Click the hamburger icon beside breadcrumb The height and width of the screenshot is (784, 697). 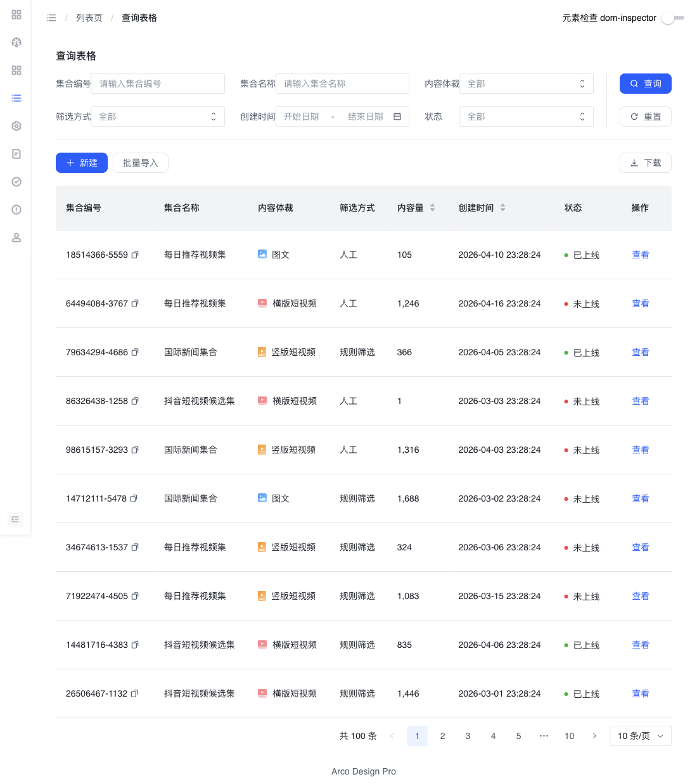click(x=51, y=18)
